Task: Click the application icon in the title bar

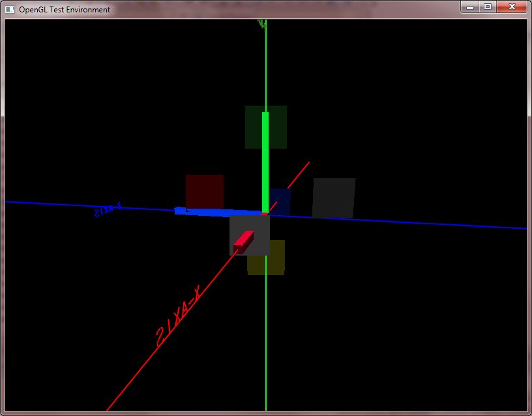Action: (10, 9)
